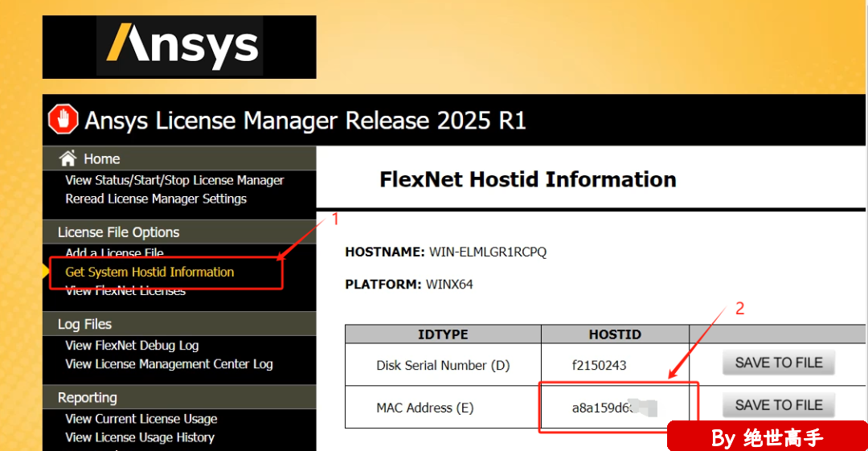Select Reread License Manager Settings

point(156,199)
